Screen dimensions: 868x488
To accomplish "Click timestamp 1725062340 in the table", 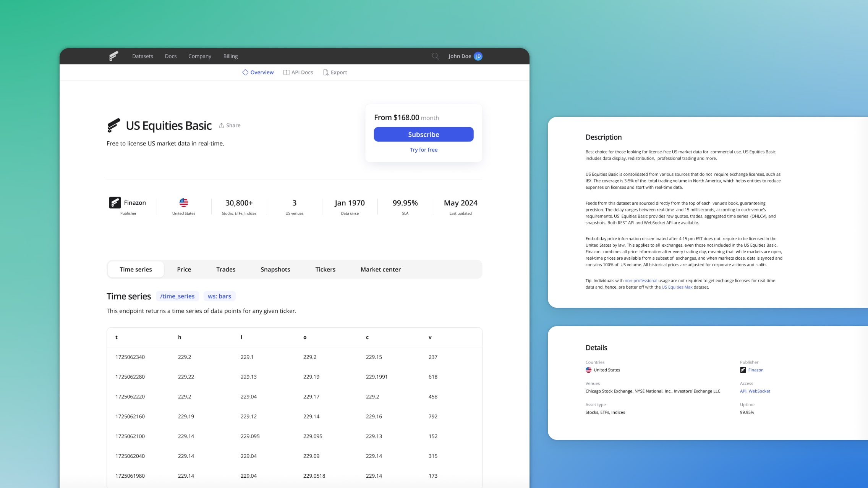I will 130,357.
